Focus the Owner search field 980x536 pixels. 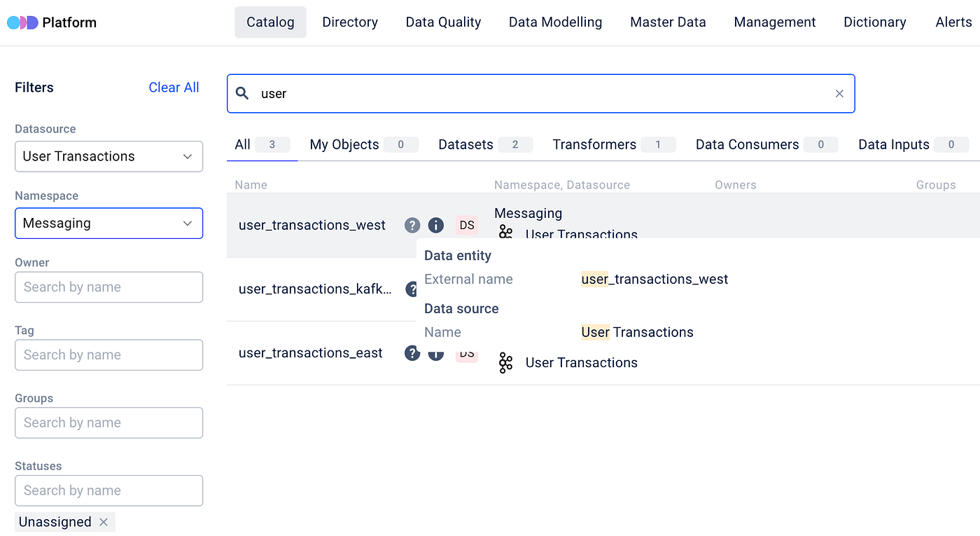[108, 287]
